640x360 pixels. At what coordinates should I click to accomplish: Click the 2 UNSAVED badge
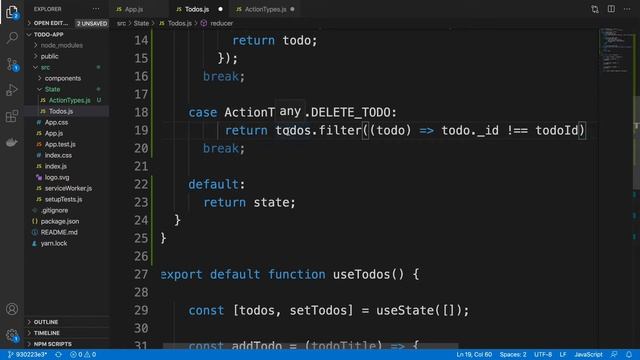[92, 24]
